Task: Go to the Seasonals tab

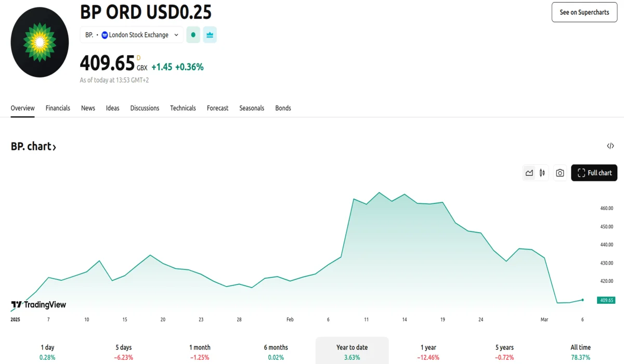Action: click(x=252, y=108)
